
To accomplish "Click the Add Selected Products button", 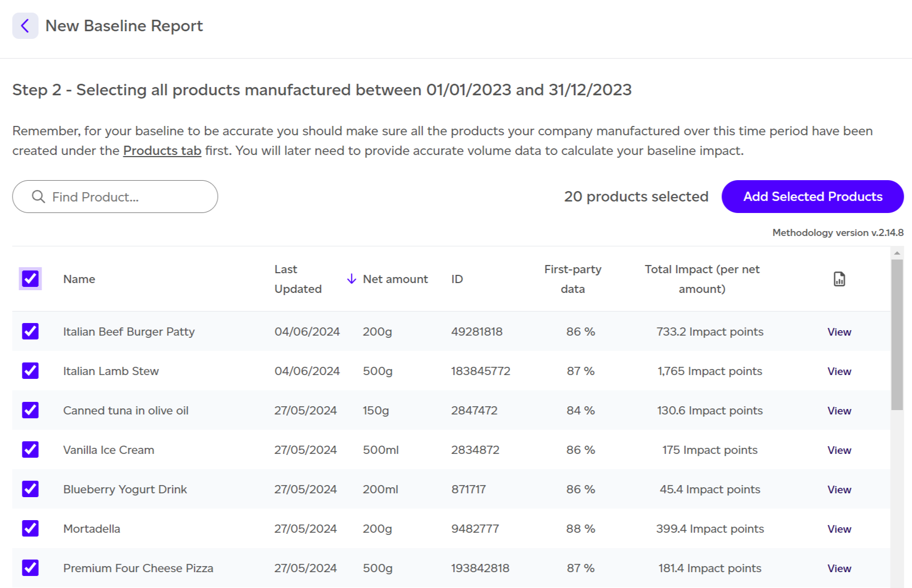I will coord(812,197).
